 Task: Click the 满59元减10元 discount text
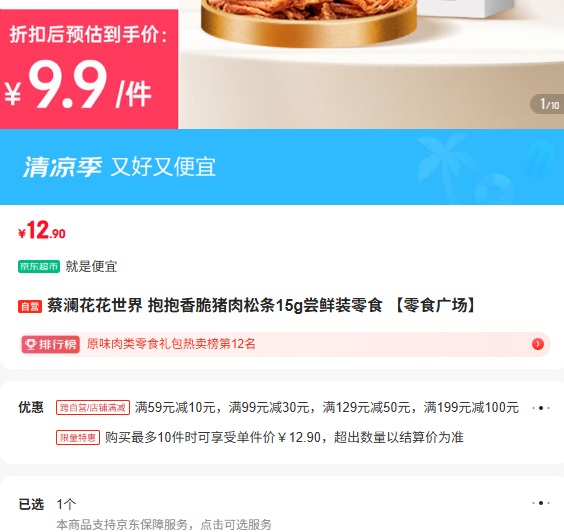(x=175, y=408)
